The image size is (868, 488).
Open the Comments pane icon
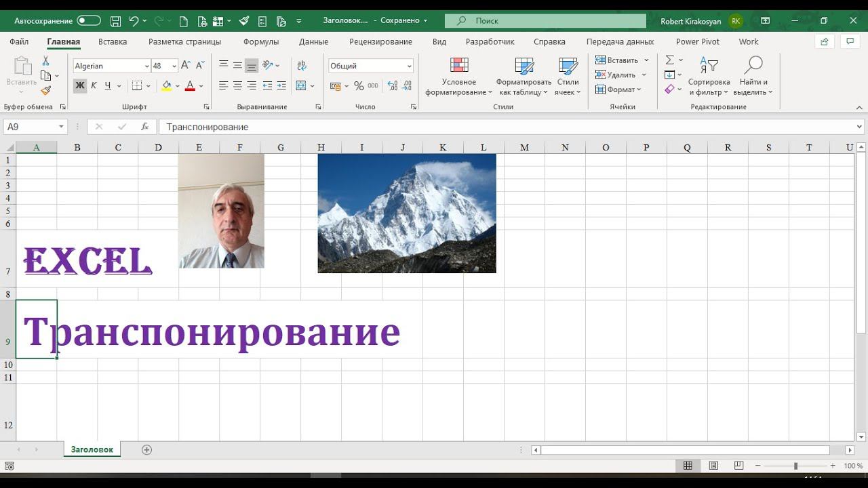click(850, 41)
